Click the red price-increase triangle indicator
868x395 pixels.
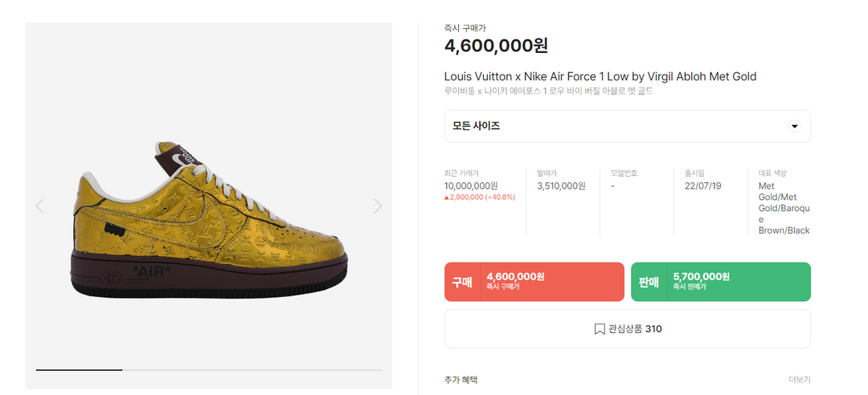[x=447, y=197]
